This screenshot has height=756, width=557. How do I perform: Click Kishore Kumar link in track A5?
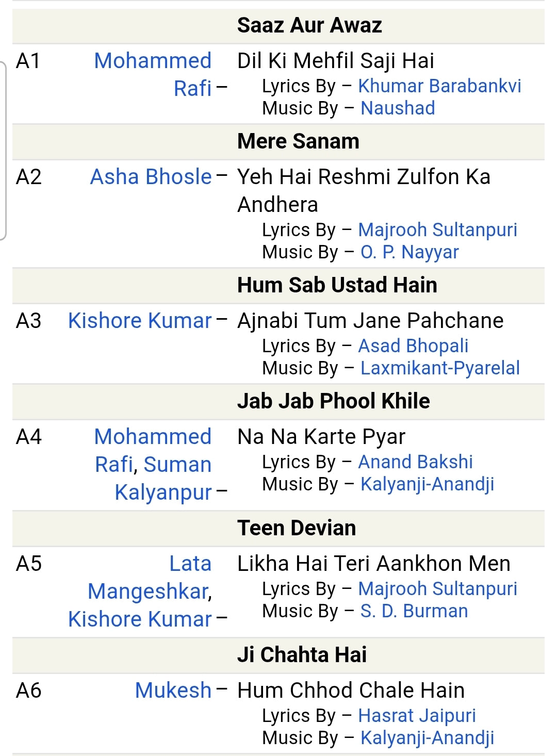pyautogui.click(x=140, y=619)
